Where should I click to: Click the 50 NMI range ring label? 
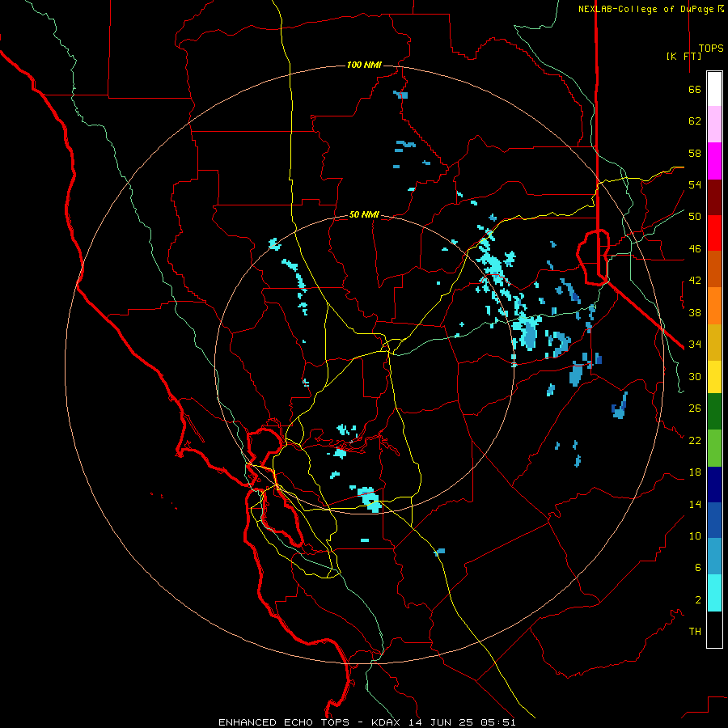364,214
